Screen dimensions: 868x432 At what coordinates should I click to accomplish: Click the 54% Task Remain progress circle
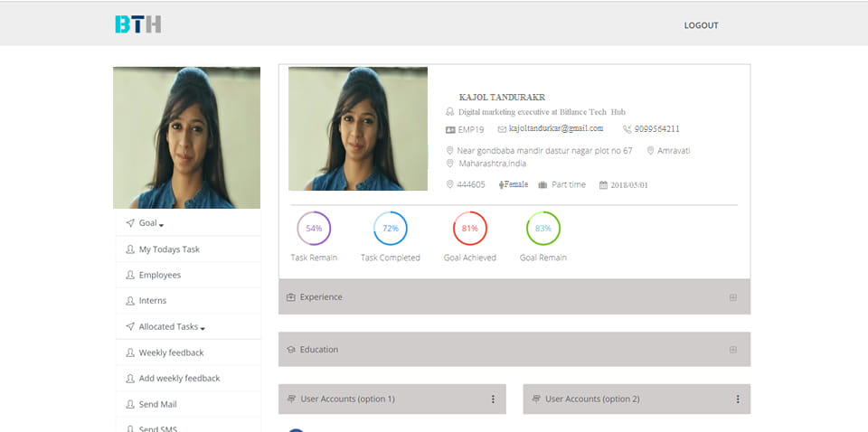point(314,228)
